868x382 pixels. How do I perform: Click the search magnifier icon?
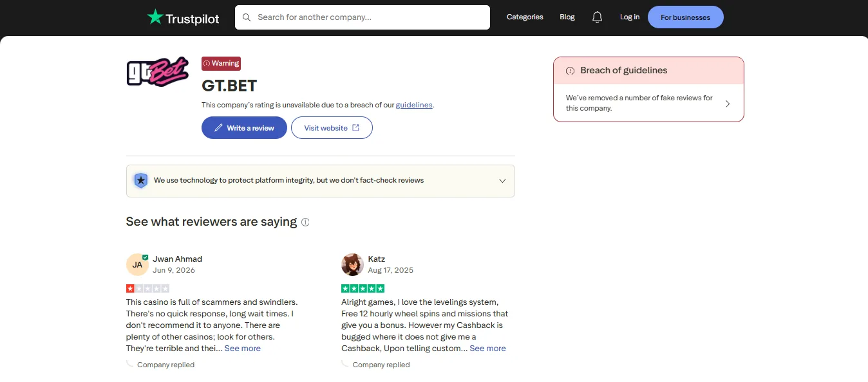tap(246, 17)
